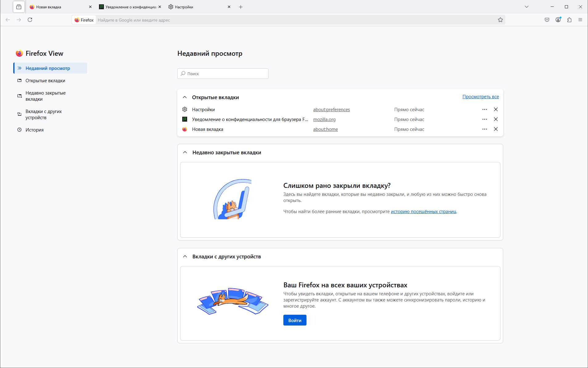
Task: Go back using the back arrow
Action: click(8, 20)
